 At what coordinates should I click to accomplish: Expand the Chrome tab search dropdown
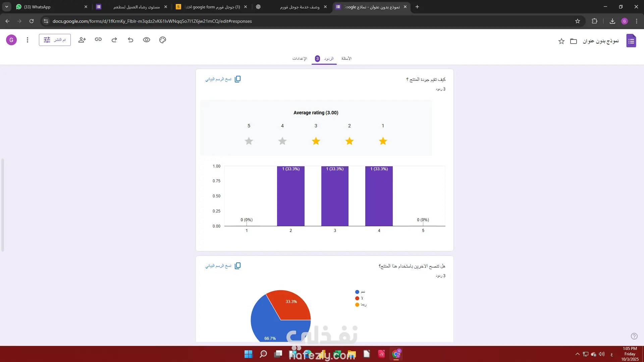[x=7, y=7]
